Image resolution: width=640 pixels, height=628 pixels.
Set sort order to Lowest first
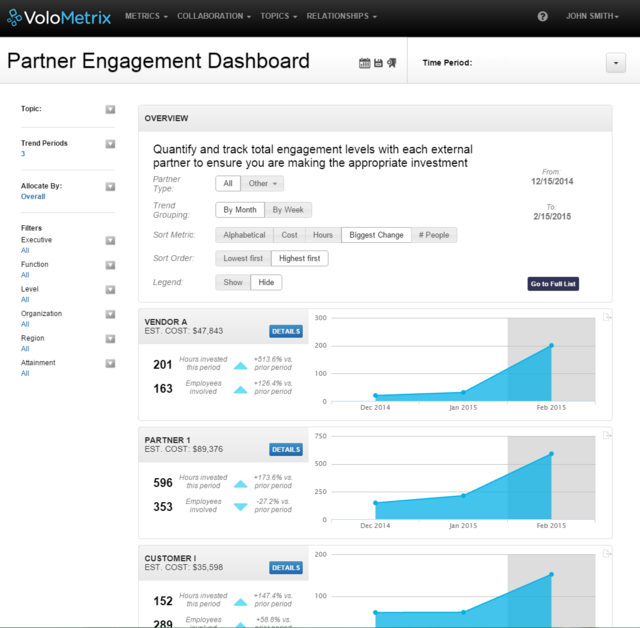(x=243, y=258)
